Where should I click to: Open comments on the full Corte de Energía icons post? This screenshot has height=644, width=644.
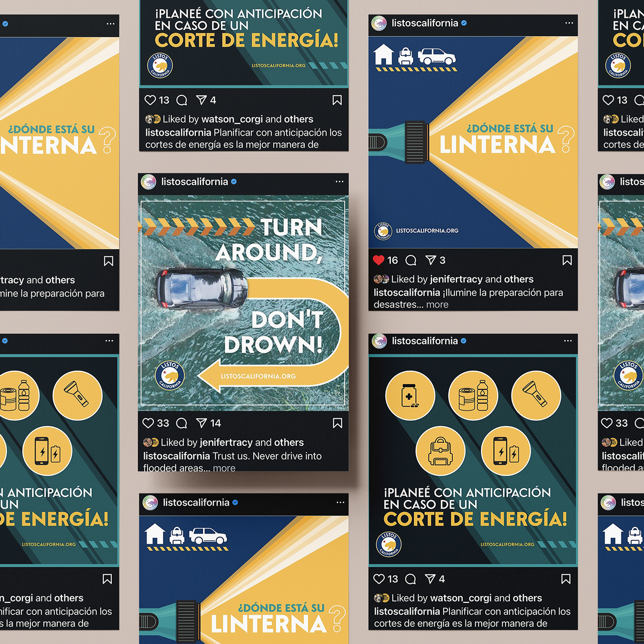(410, 580)
